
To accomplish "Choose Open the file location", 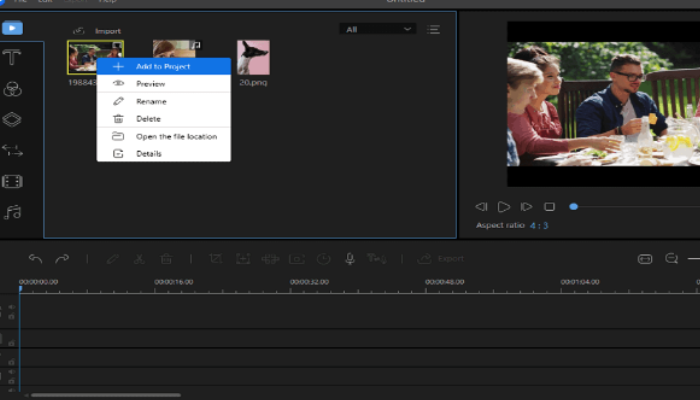I will tap(164, 137).
